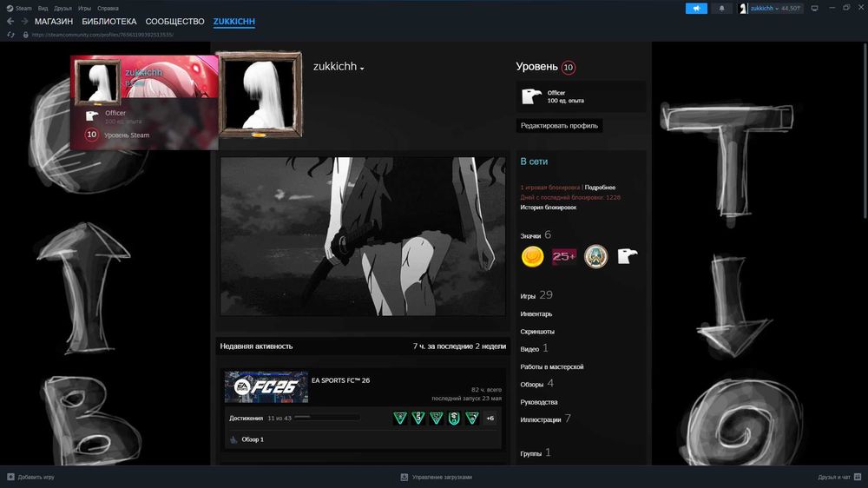Viewport: 868px width, 488px height.
Task: Open the Видео link
Action: 534,348
